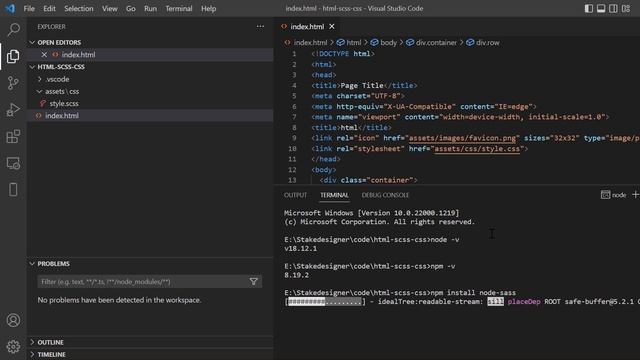Toggle secondary side bar layout icon
The image size is (640, 360).
coord(613,9)
